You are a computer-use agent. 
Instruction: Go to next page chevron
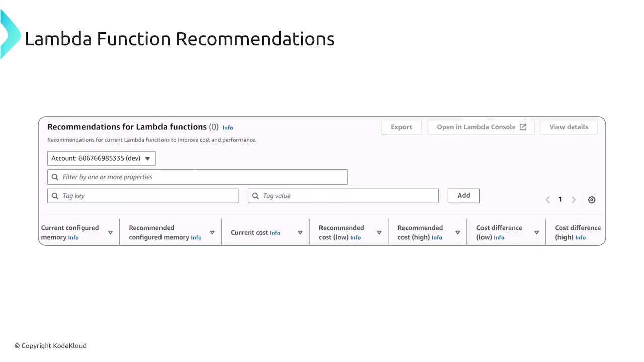click(x=573, y=200)
